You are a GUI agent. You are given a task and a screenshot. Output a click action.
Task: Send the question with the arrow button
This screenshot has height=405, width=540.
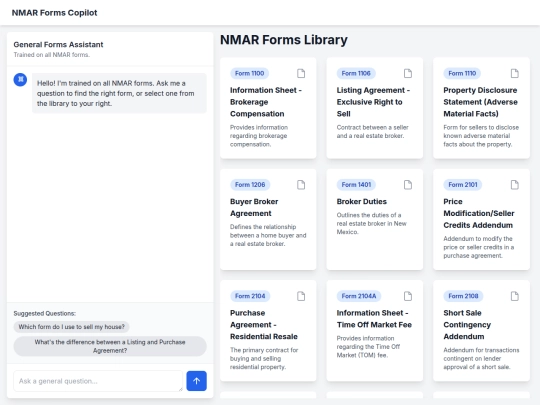[x=197, y=381]
